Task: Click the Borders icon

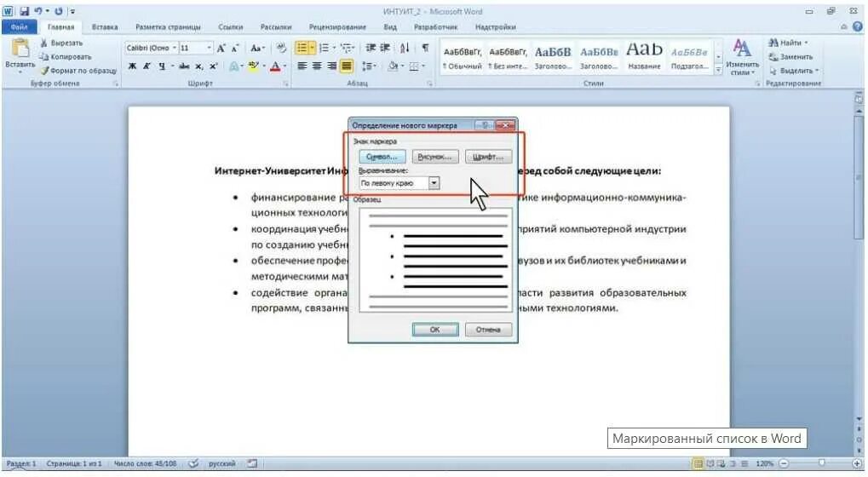Action: tap(413, 66)
